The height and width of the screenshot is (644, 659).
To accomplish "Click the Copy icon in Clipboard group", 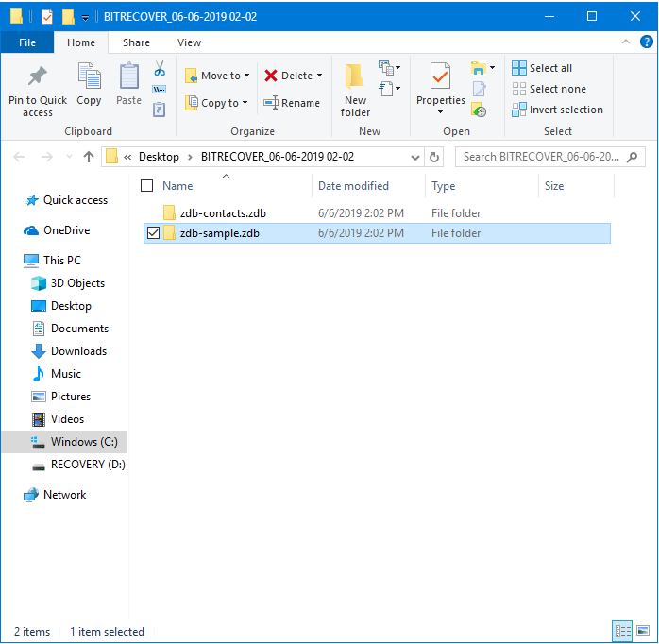I will 89,76.
